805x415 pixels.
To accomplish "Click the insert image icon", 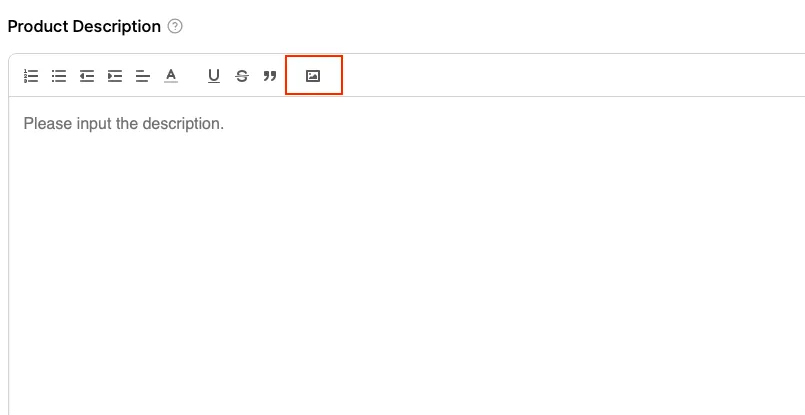I will 313,76.
